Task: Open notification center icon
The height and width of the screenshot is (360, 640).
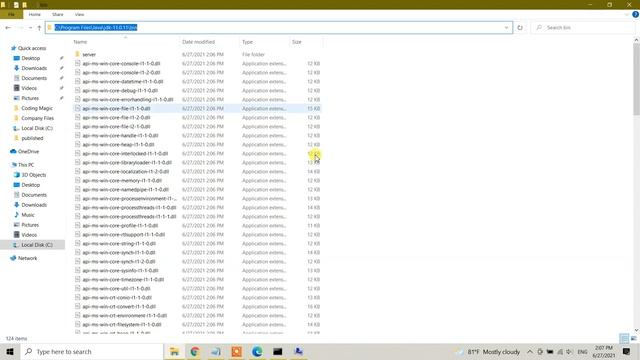Action: tap(627, 351)
